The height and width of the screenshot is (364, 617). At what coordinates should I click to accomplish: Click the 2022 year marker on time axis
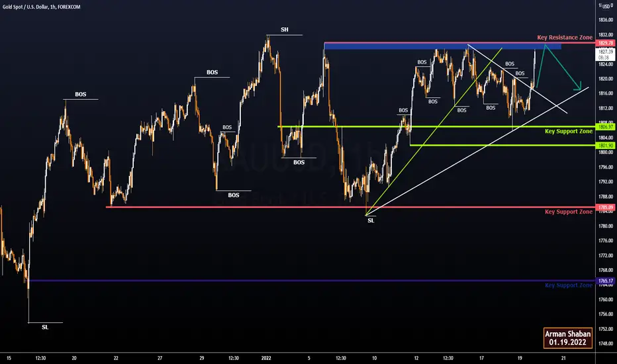(266, 358)
